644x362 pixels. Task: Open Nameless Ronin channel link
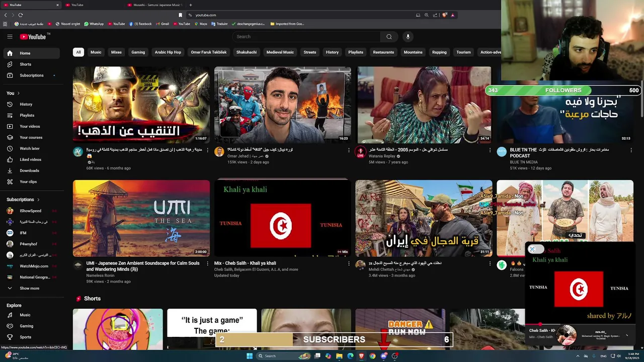[100, 276]
